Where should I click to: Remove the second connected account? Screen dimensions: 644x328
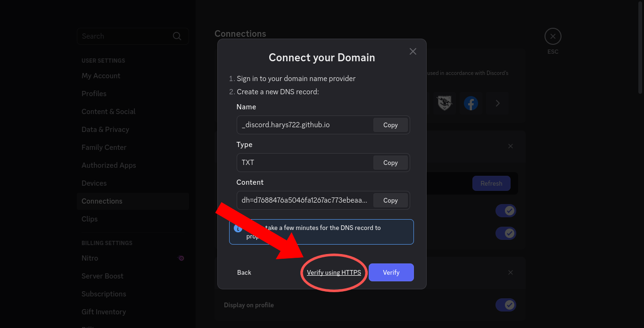tap(511, 272)
